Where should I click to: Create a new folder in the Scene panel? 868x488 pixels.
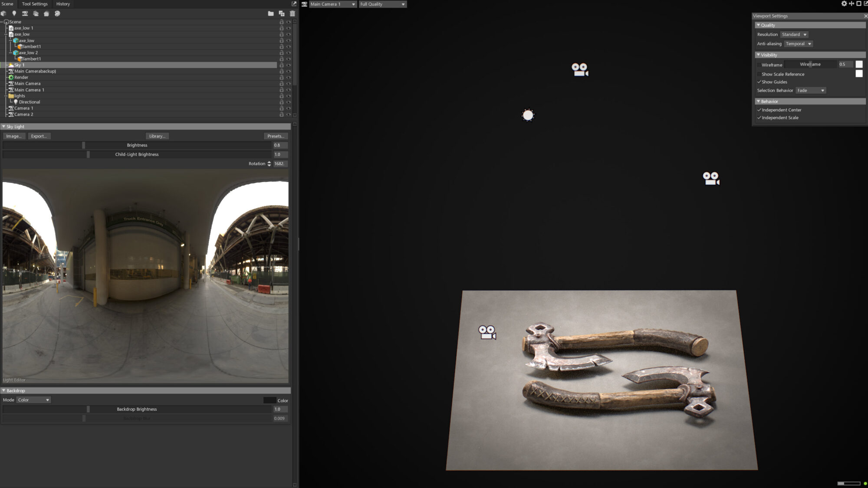[x=270, y=13]
